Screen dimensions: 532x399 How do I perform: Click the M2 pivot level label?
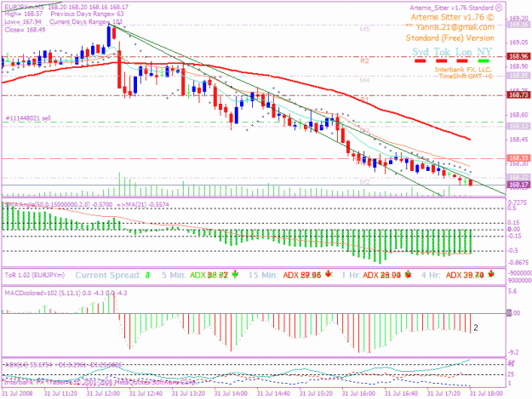coord(364,182)
